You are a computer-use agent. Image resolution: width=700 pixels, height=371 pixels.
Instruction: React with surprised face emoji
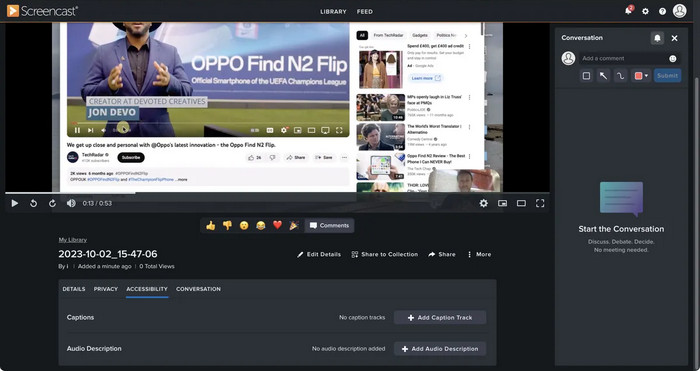point(244,225)
